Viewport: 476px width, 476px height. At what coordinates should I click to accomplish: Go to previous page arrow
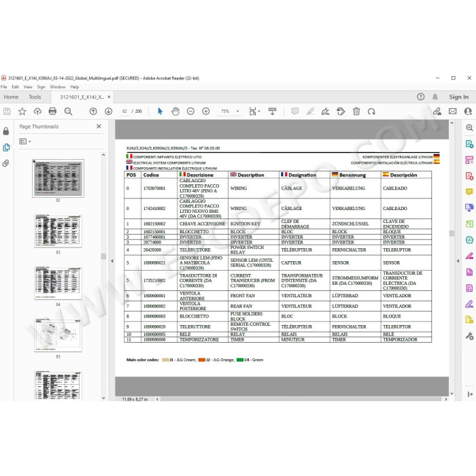tap(93, 112)
